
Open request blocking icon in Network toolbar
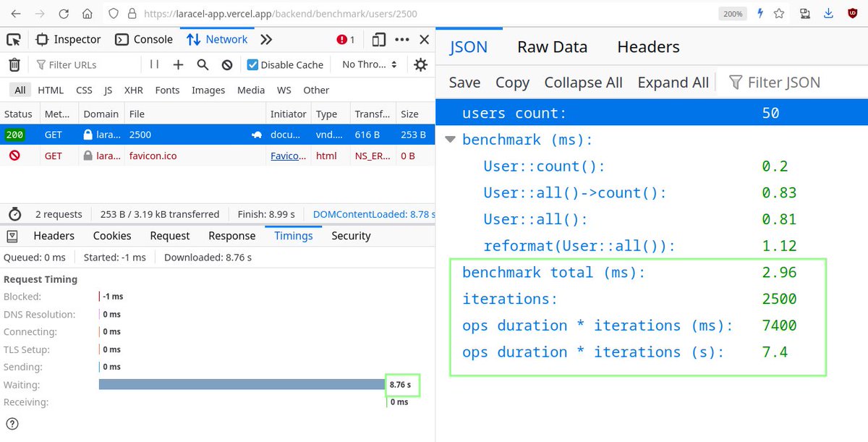pyautogui.click(x=227, y=65)
